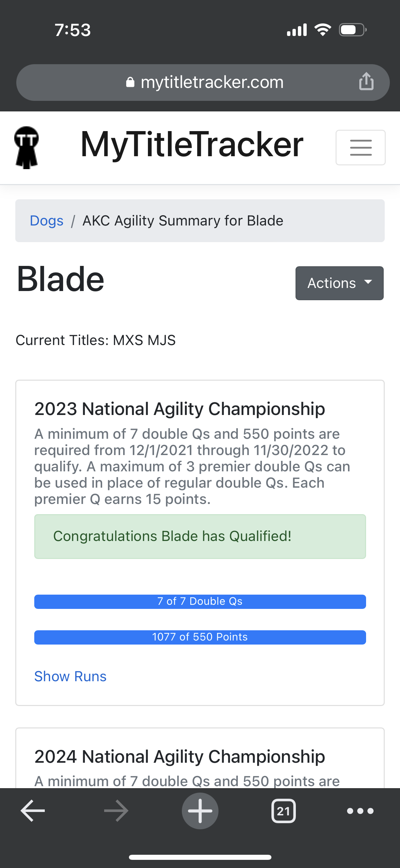
Task: Open the tab switcher showing 21 tabs
Action: 283,811
